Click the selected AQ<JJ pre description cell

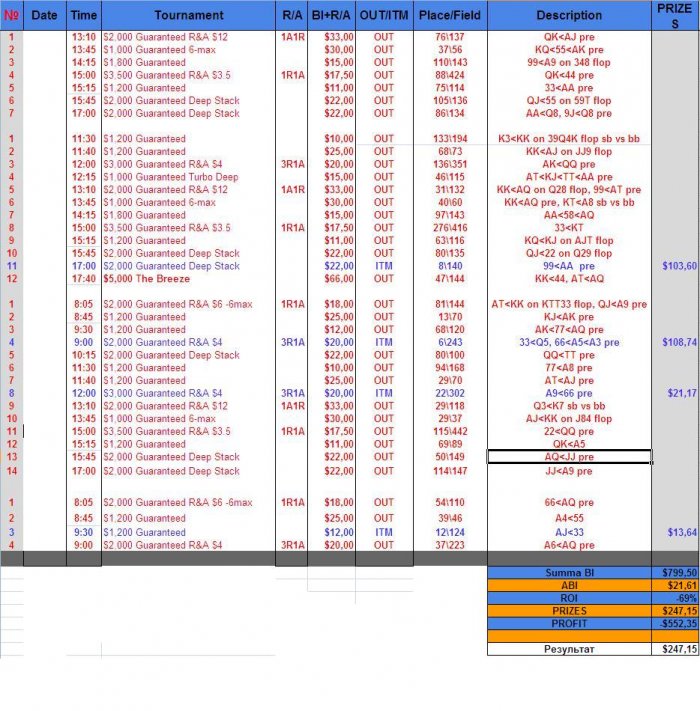pos(569,457)
